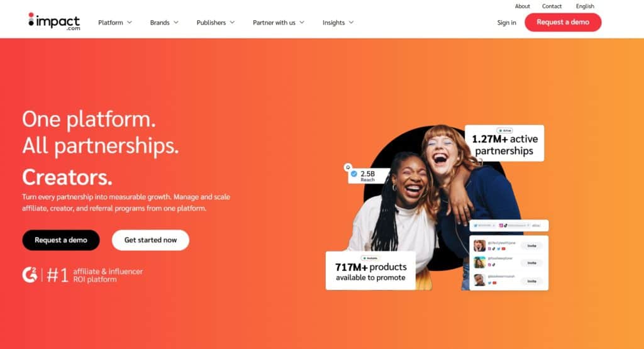The width and height of the screenshot is (644, 349).
Task: Select the English language option
Action: pyautogui.click(x=585, y=6)
